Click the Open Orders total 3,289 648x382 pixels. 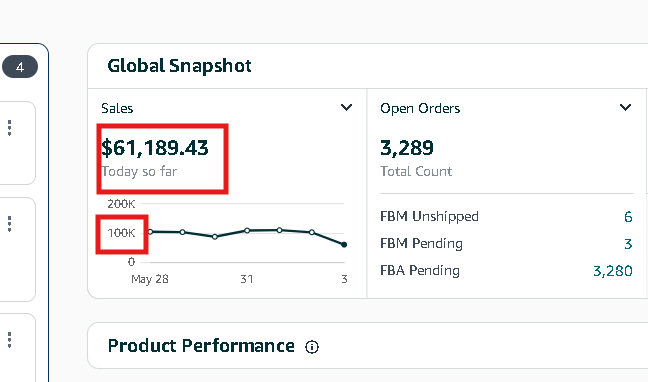click(407, 148)
